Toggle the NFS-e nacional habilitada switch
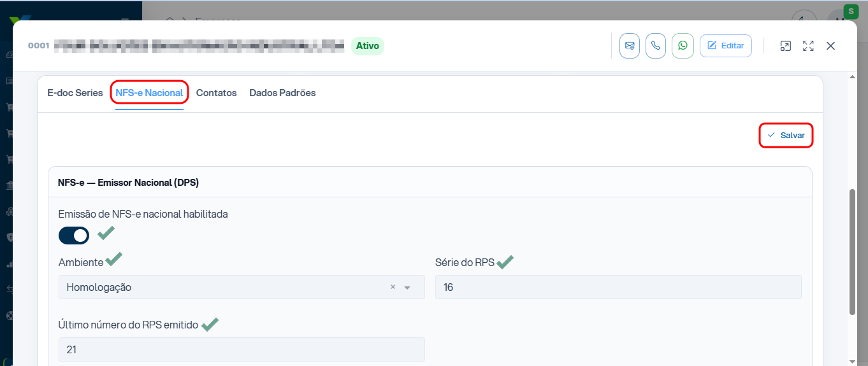This screenshot has width=868, height=366. [74, 236]
